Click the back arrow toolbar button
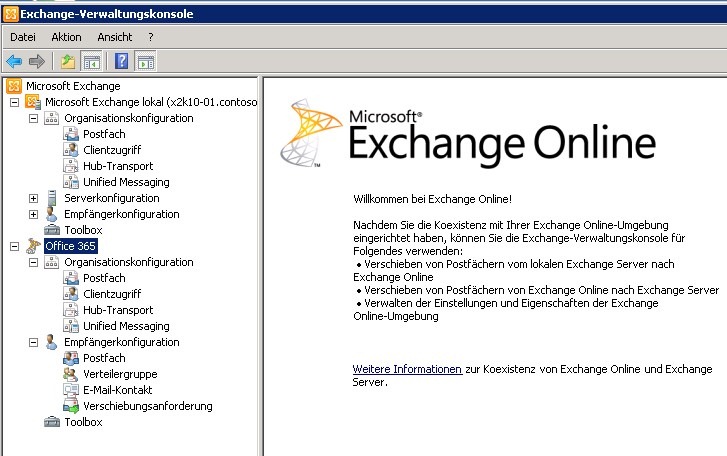Screen dimensions: 727x456 click(x=14, y=61)
